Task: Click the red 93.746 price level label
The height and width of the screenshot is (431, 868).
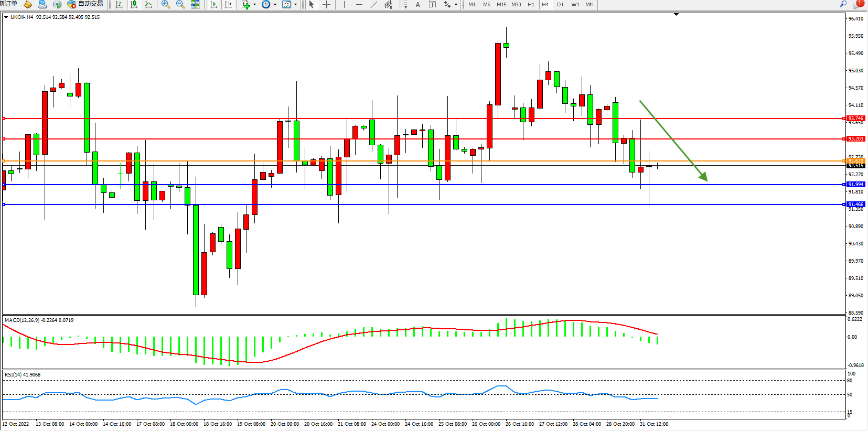Action: 855,118
